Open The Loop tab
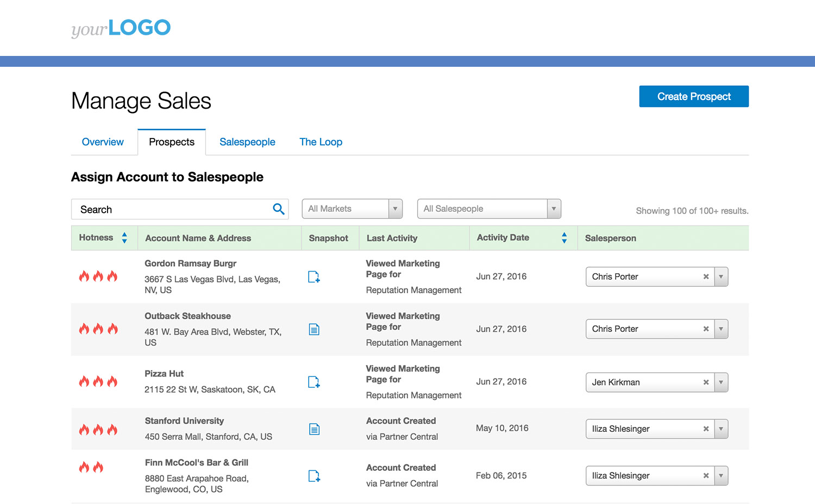The width and height of the screenshot is (815, 504). click(x=321, y=142)
